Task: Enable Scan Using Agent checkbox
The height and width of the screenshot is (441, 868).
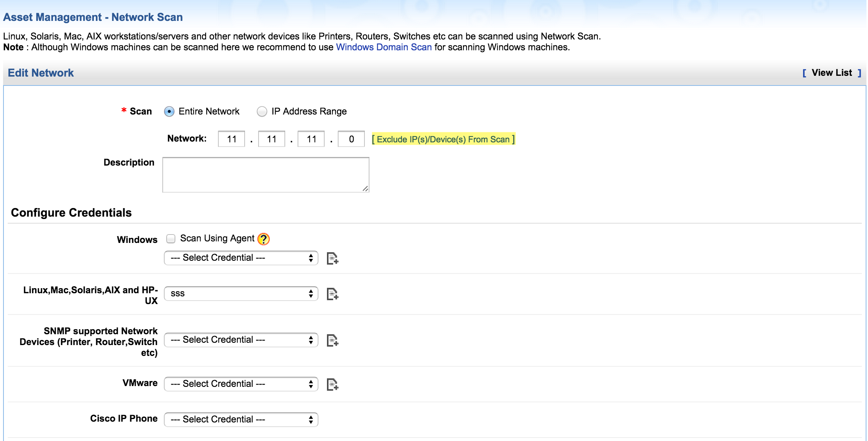Action: [171, 239]
